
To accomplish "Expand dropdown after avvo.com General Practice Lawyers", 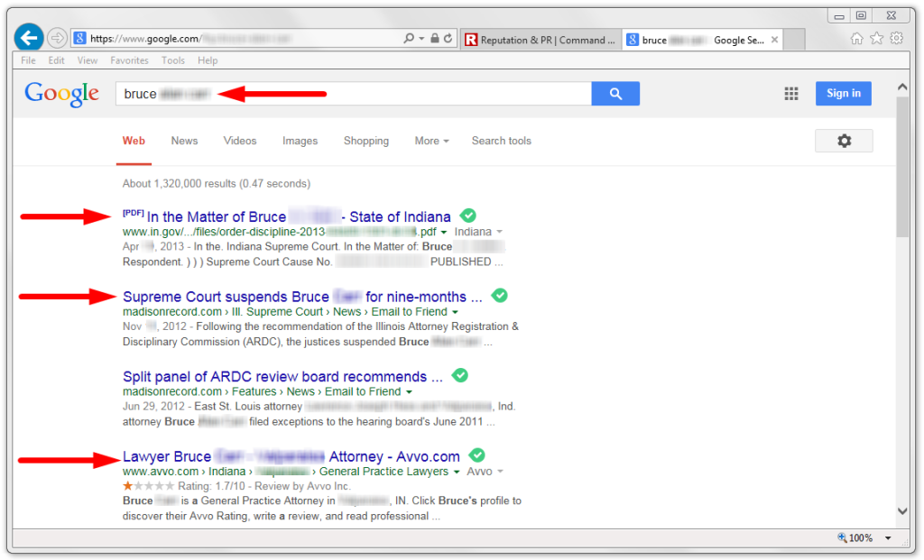I will pos(456,472).
